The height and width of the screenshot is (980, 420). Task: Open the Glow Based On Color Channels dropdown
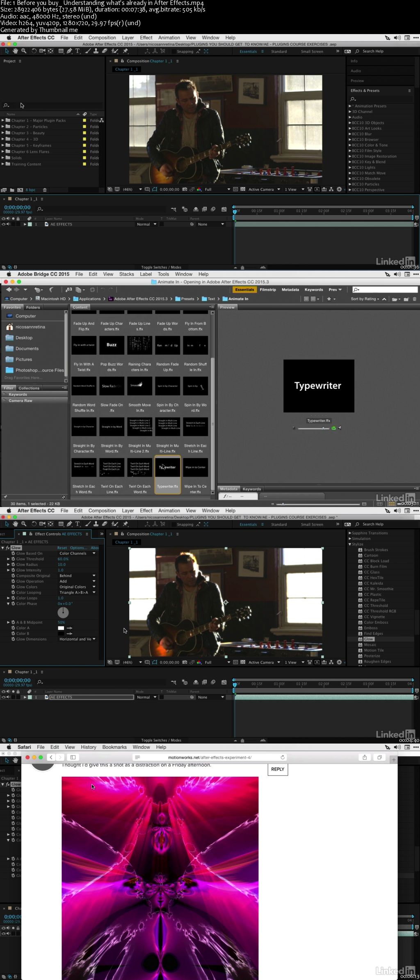(77, 553)
